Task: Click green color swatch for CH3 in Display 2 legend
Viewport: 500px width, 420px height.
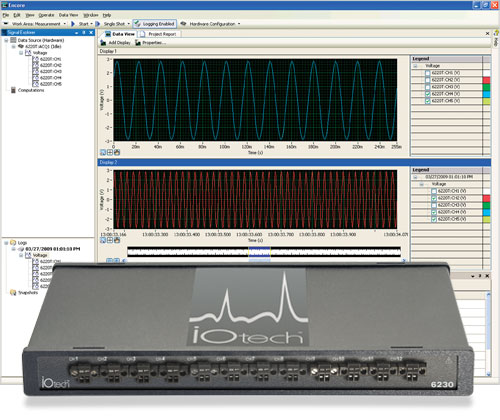Action: point(487,205)
